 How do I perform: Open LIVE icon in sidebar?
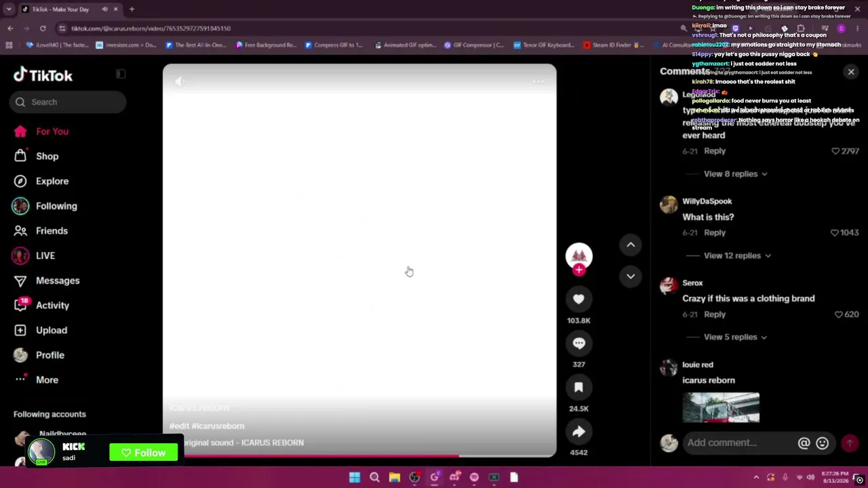click(x=20, y=256)
